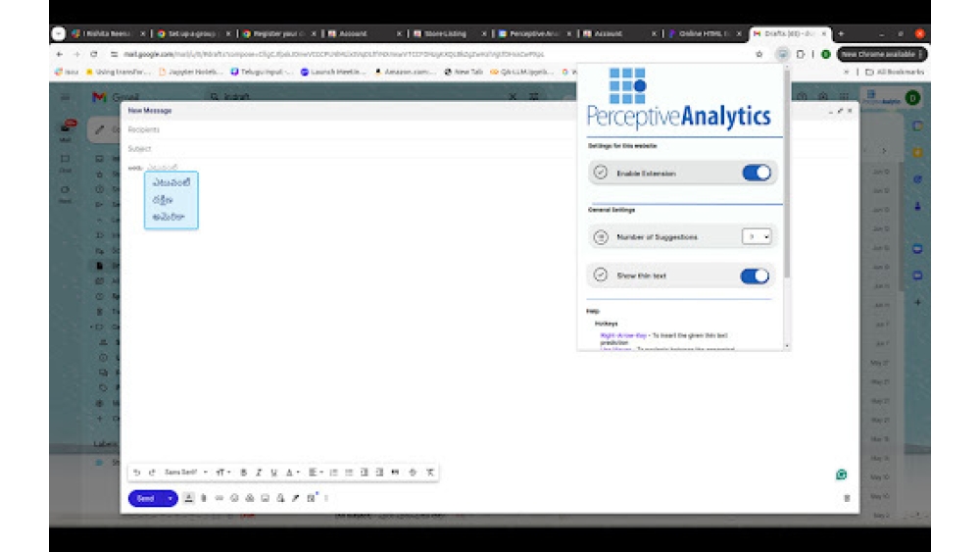Image resolution: width=980 pixels, height=552 pixels.
Task: Click the blue Send button
Action: [145, 498]
